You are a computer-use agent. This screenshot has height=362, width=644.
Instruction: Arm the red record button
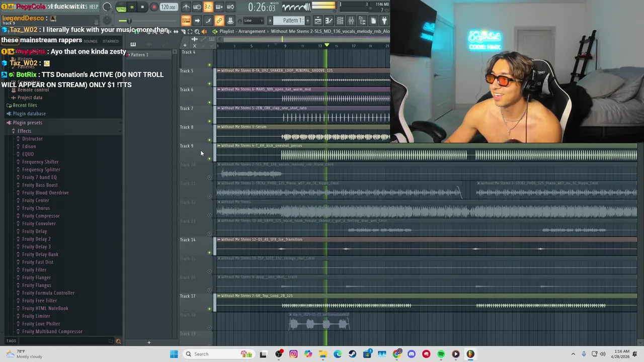(154, 7)
